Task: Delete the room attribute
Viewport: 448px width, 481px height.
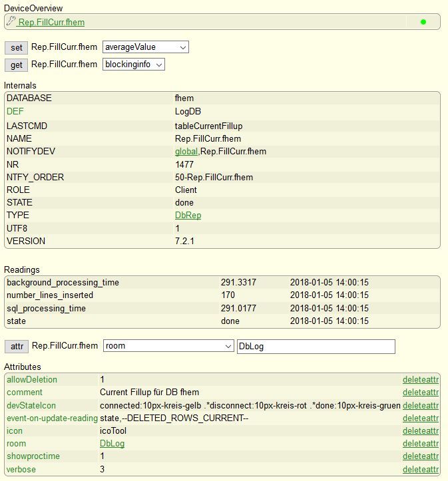Action: tap(421, 444)
